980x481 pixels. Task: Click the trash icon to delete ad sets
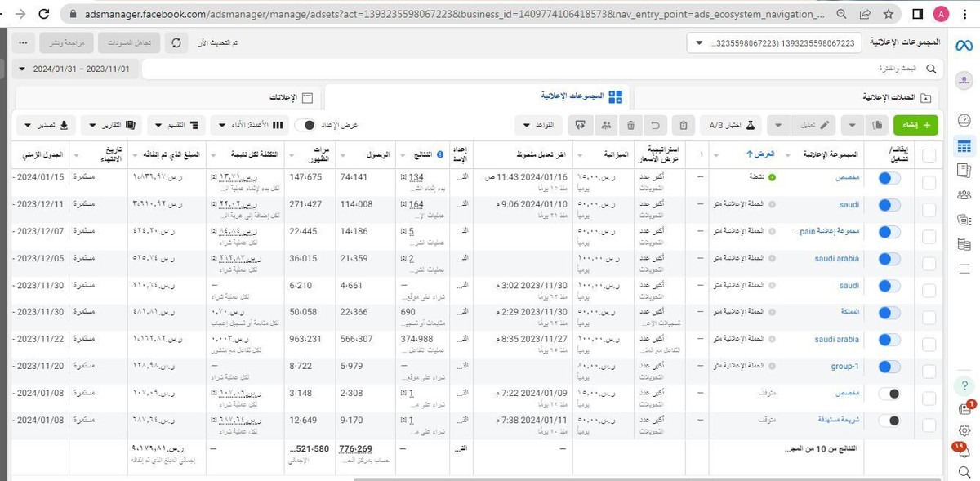630,124
